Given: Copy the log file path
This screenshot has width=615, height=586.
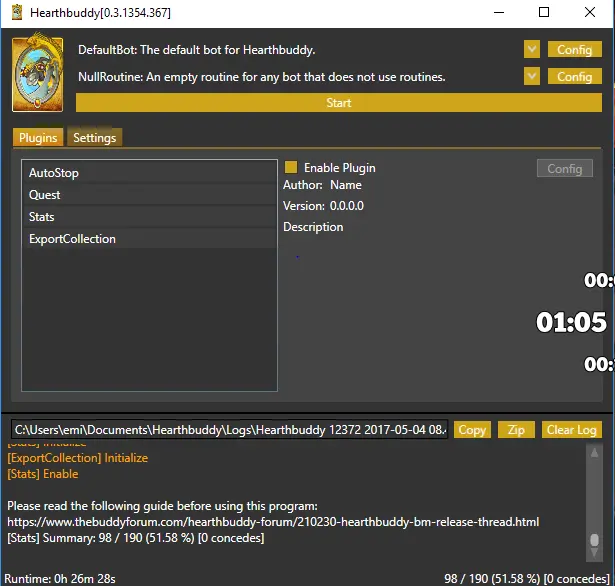Looking at the screenshot, I should (472, 430).
